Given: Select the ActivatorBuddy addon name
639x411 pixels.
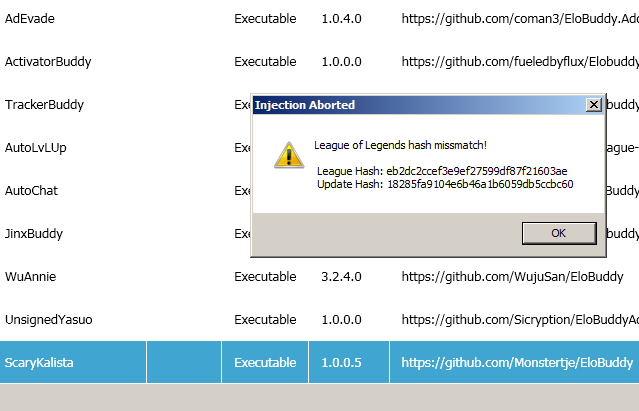Looking at the screenshot, I should coord(48,62).
